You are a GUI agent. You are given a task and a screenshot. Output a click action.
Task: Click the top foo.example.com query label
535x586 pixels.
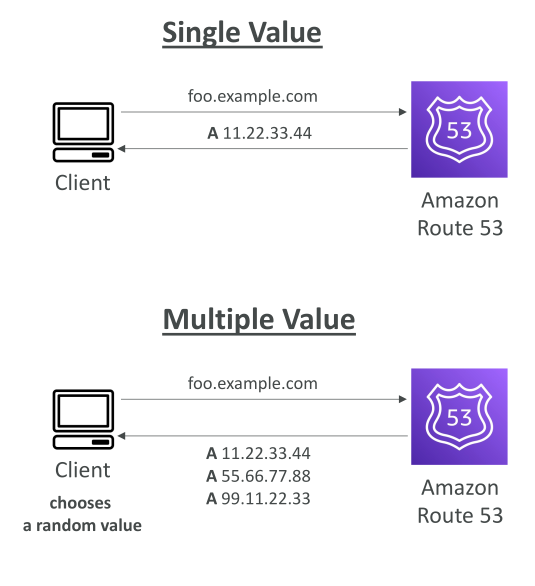click(x=253, y=96)
